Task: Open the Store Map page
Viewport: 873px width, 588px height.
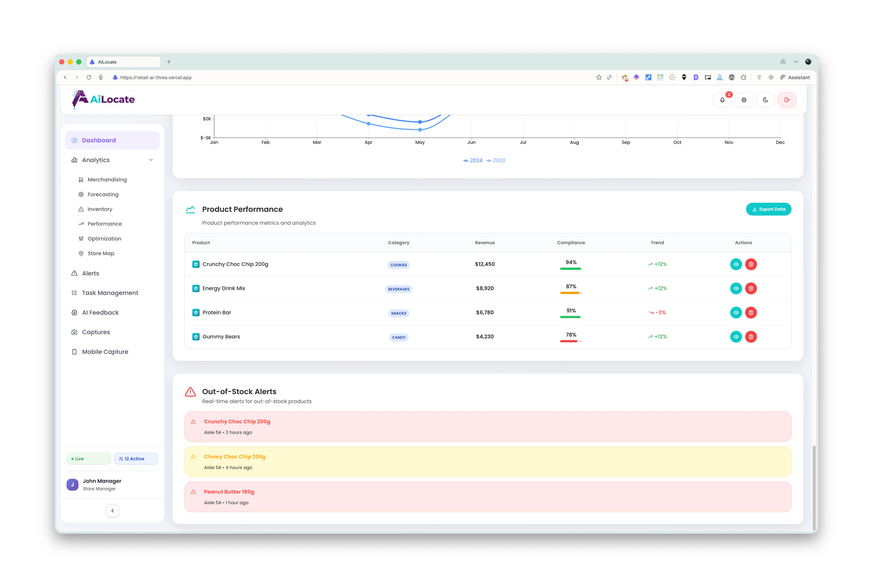Action: (100, 253)
